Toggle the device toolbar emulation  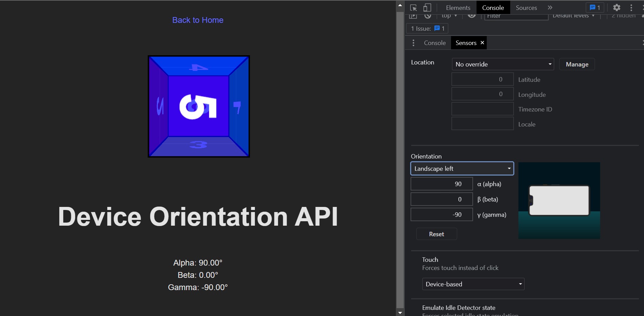tap(428, 7)
